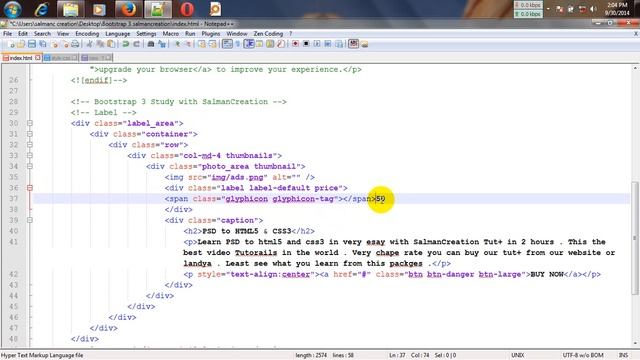Screen dimensions: 640x360
Task: Switch to the third document tab
Action: (x=96, y=58)
